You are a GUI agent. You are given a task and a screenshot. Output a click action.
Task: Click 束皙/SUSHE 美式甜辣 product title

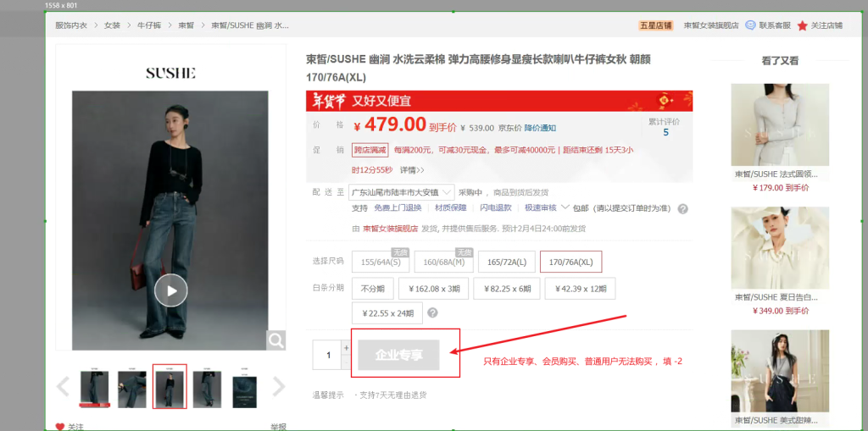pos(776,421)
